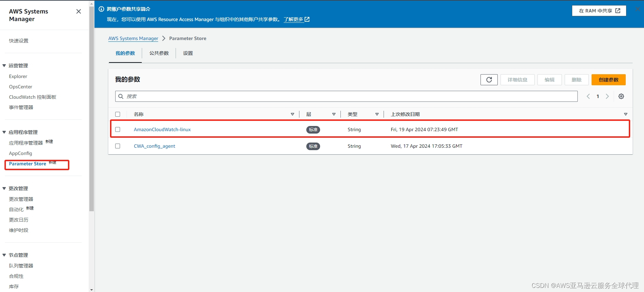Click 编辑 button
Image resolution: width=644 pixels, height=292 pixels.
[x=549, y=80]
